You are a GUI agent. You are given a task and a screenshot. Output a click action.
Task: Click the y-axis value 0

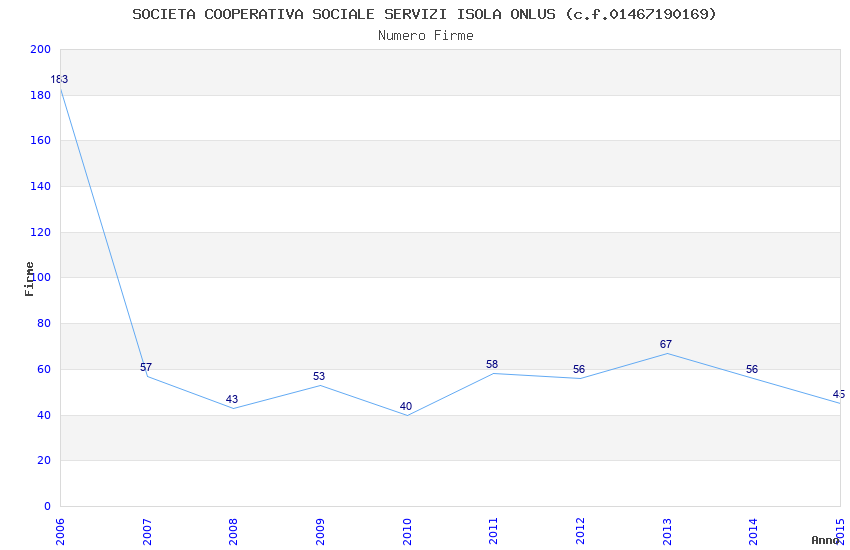(x=48, y=507)
